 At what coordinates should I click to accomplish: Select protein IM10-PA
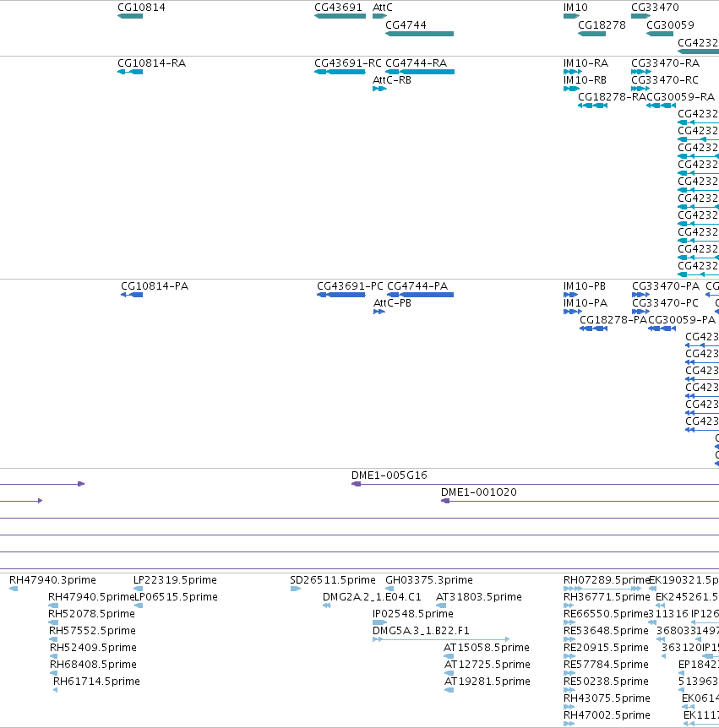click(573, 312)
